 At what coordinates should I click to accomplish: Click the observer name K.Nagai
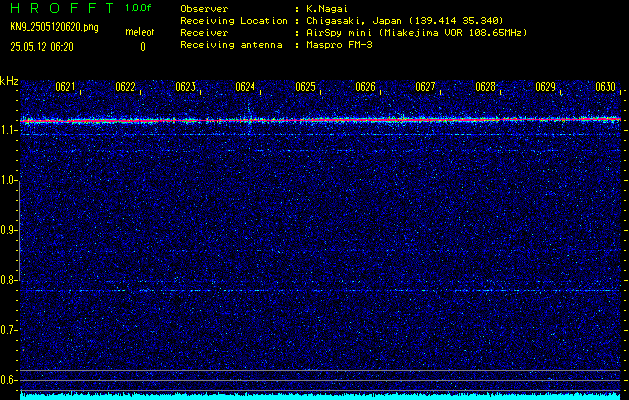[327, 8]
